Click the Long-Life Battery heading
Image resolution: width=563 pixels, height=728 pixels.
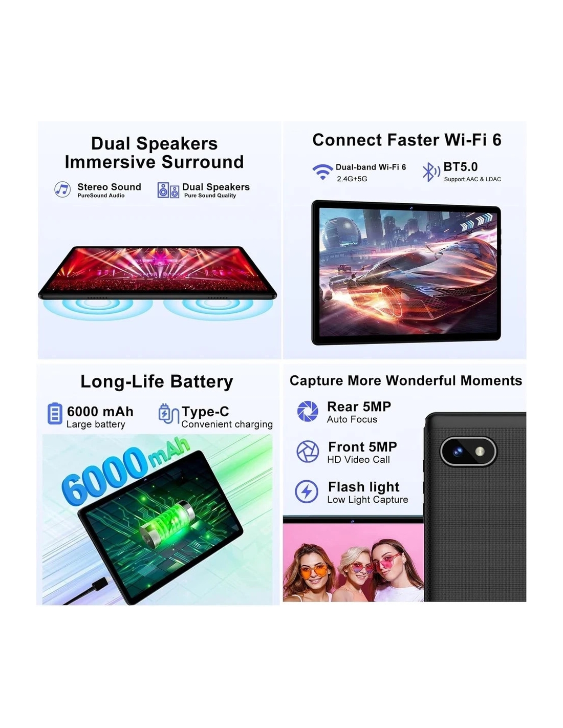click(x=157, y=381)
